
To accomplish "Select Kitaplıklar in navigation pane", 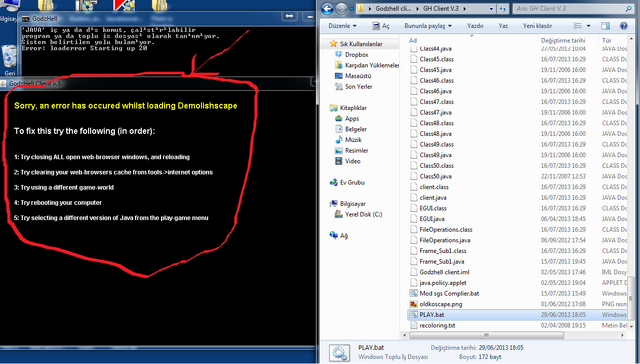I will tap(353, 108).
